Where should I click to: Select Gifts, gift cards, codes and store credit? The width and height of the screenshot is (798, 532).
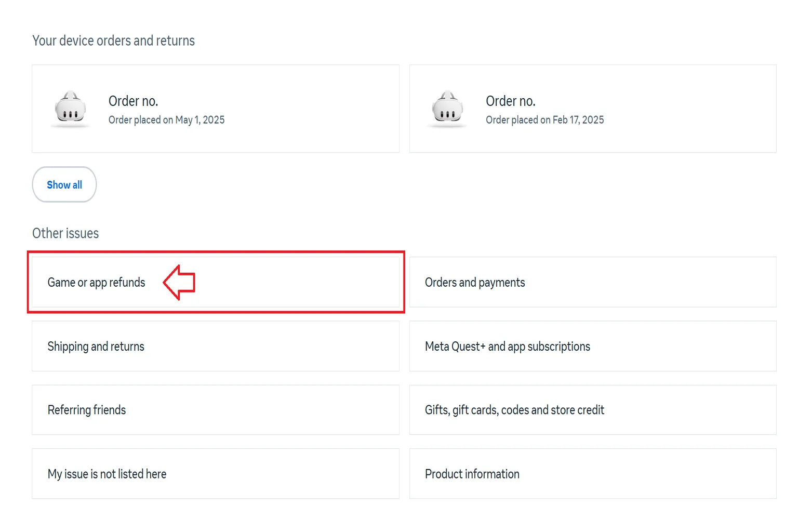click(x=593, y=410)
